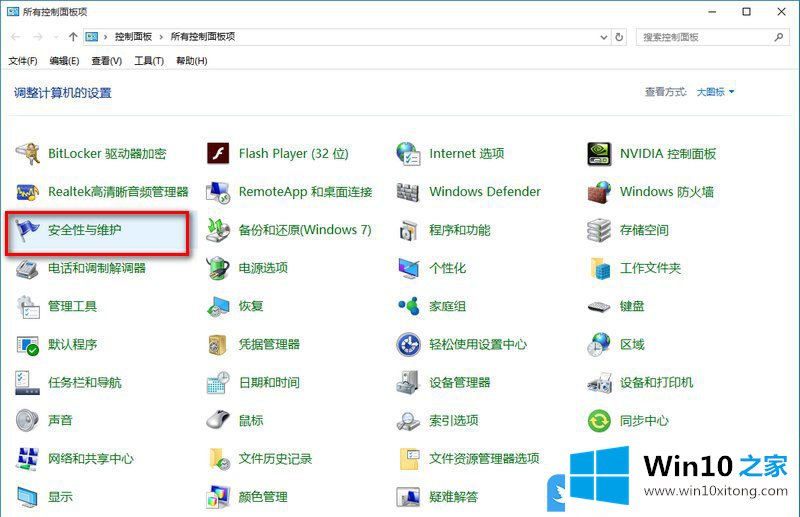Open the Internet 选项 globe icon

click(408, 154)
